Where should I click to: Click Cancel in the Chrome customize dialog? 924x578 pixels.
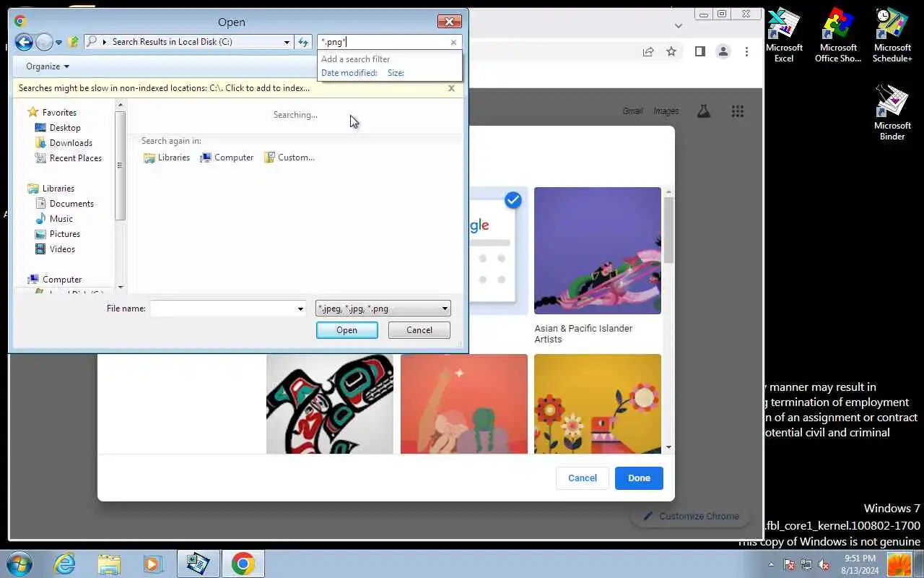click(x=583, y=478)
